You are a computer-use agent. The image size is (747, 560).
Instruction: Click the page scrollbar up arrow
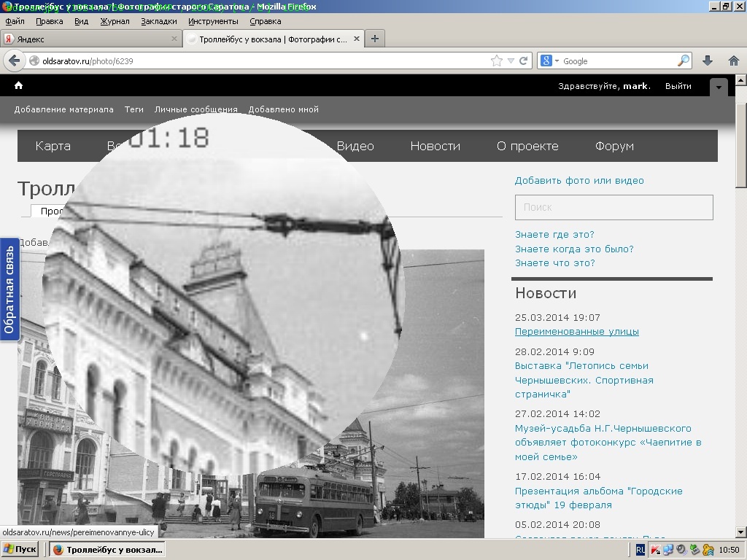coord(741,80)
